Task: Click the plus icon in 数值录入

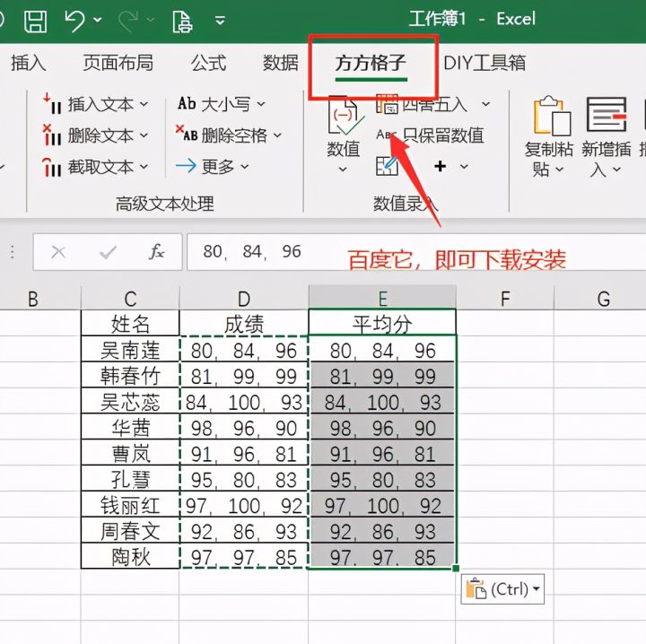Action: pyautogui.click(x=440, y=166)
